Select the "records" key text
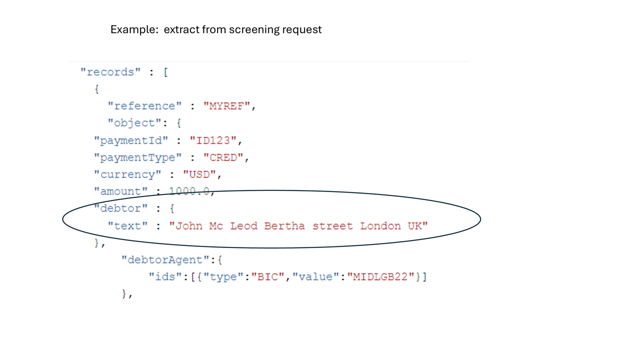The width and height of the screenshot is (644, 362). pos(110,72)
